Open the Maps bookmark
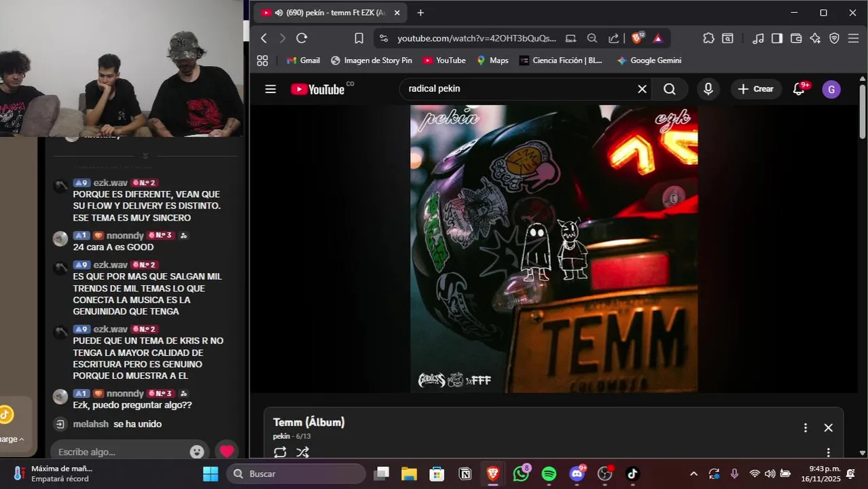The image size is (868, 489). point(492,60)
